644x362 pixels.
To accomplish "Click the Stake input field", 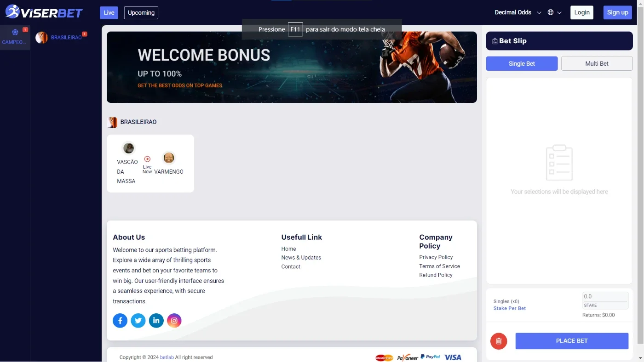I will point(605,297).
